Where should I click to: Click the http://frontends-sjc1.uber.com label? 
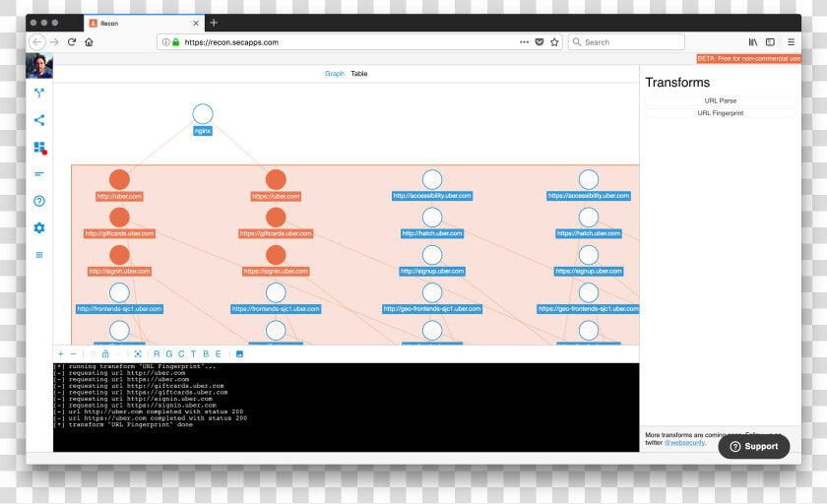click(120, 309)
